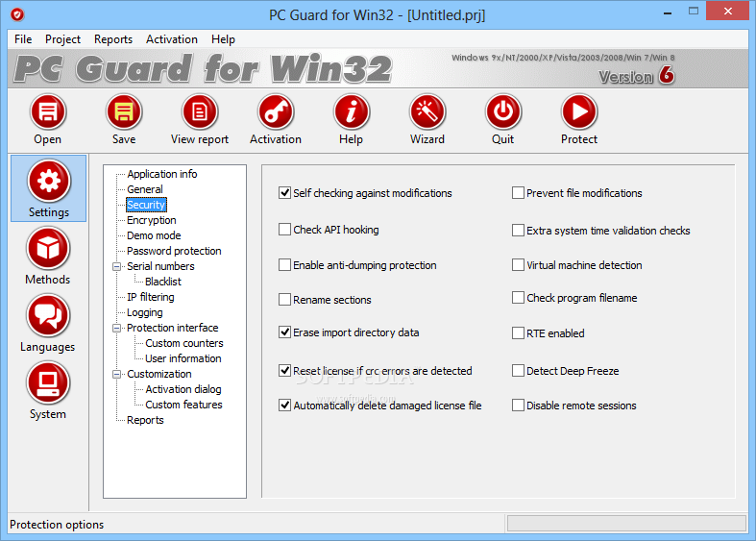Select General in the settings tree
This screenshot has width=756, height=541.
tap(145, 189)
